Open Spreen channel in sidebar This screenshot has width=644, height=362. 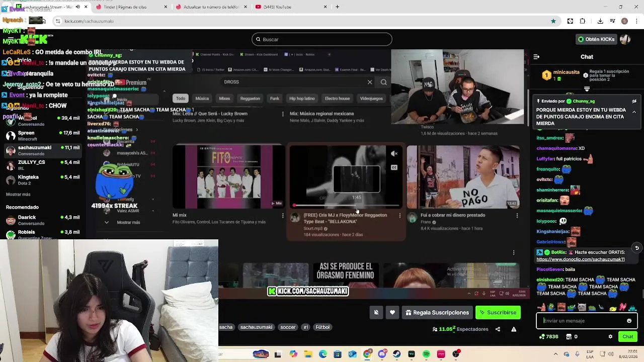coord(42,136)
